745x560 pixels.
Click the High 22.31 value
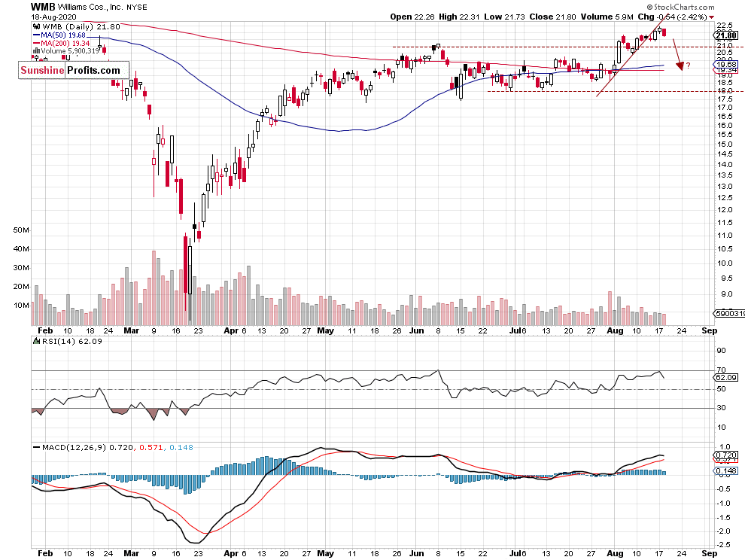click(x=459, y=17)
